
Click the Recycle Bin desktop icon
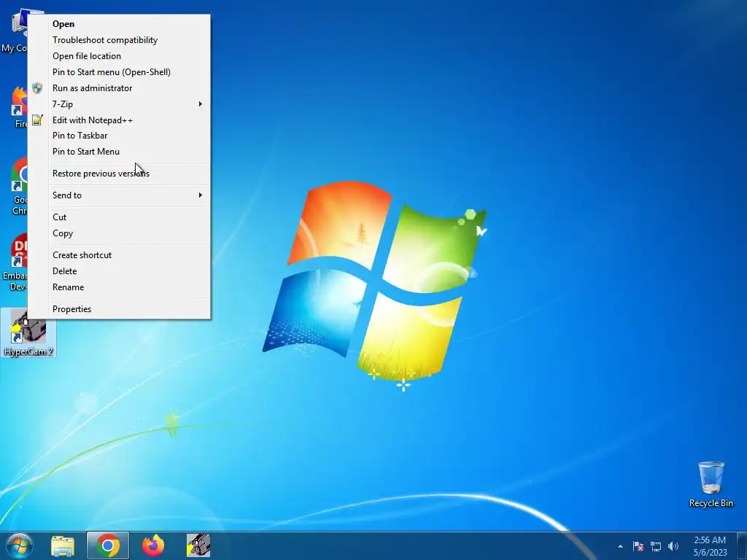[711, 484]
